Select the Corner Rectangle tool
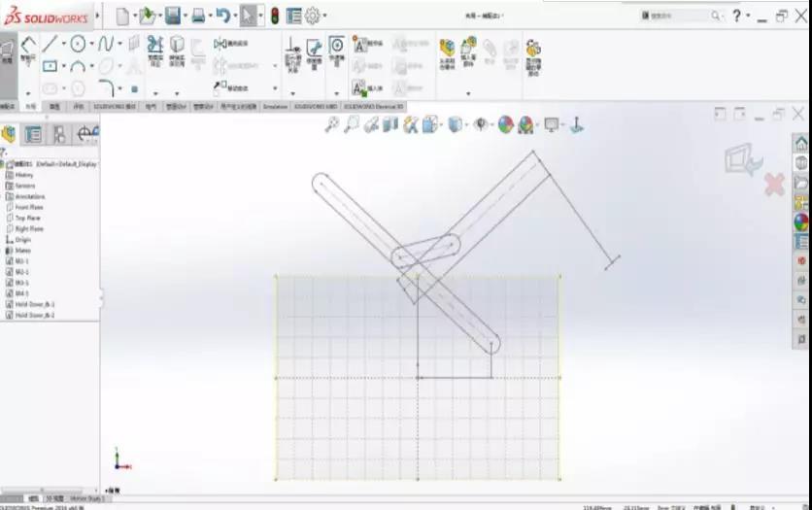This screenshot has height=510, width=812. [x=50, y=66]
